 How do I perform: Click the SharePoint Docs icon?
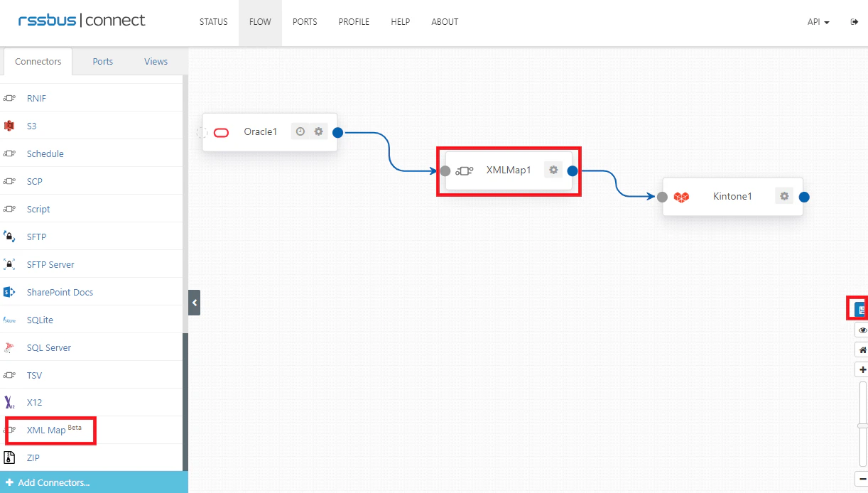tap(9, 292)
